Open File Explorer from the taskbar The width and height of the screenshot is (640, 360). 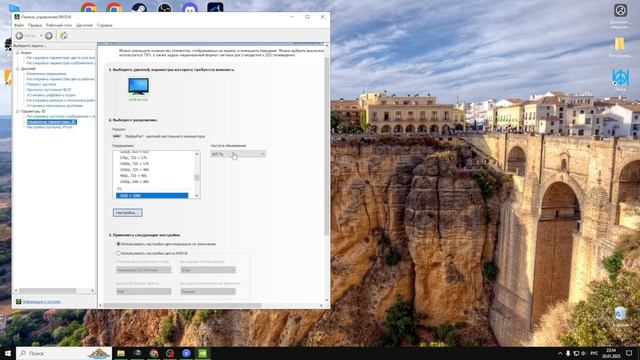[x=121, y=353]
